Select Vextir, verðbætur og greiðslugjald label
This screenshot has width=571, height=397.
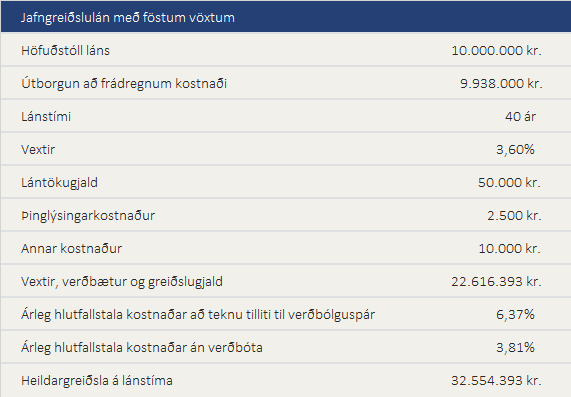122,282
